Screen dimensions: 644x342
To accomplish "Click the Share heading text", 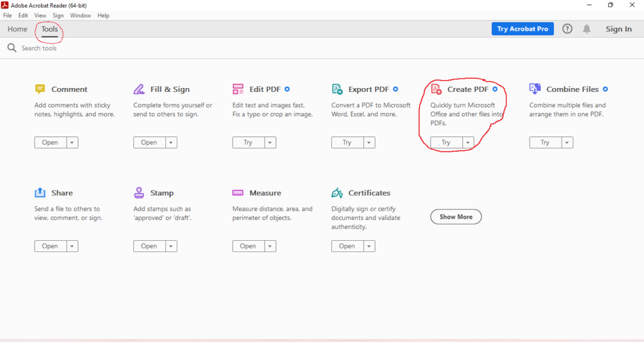I will (62, 192).
